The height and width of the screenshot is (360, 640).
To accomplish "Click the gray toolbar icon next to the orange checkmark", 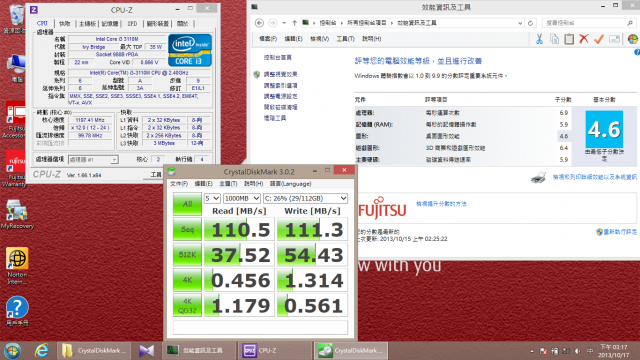I will (x=614, y=39).
